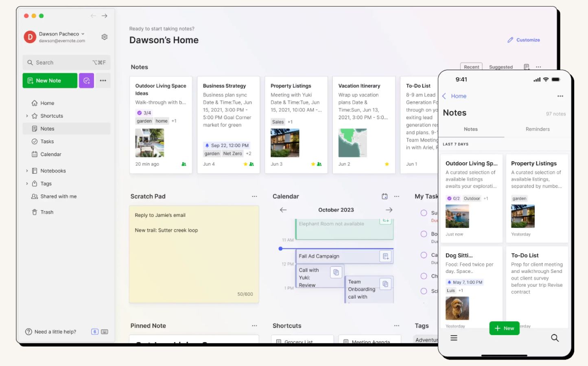
Task: Go back using the sidebar left arrow
Action: (x=93, y=16)
